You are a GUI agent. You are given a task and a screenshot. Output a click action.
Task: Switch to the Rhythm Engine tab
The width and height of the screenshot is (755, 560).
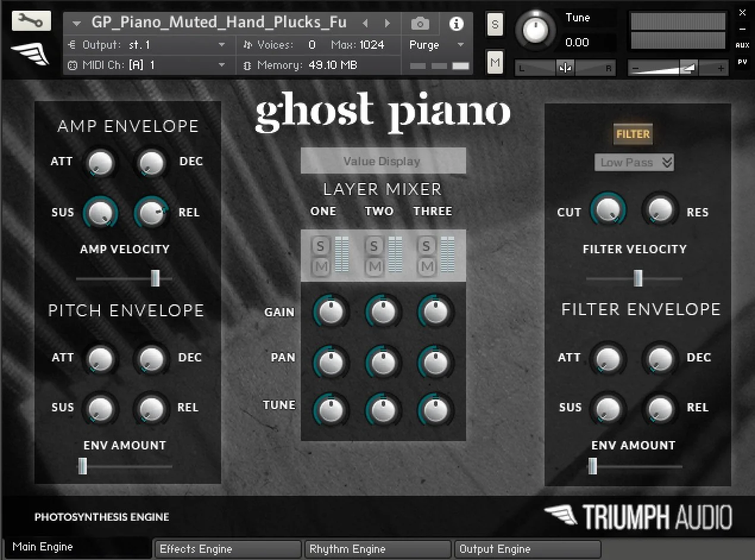(x=377, y=548)
